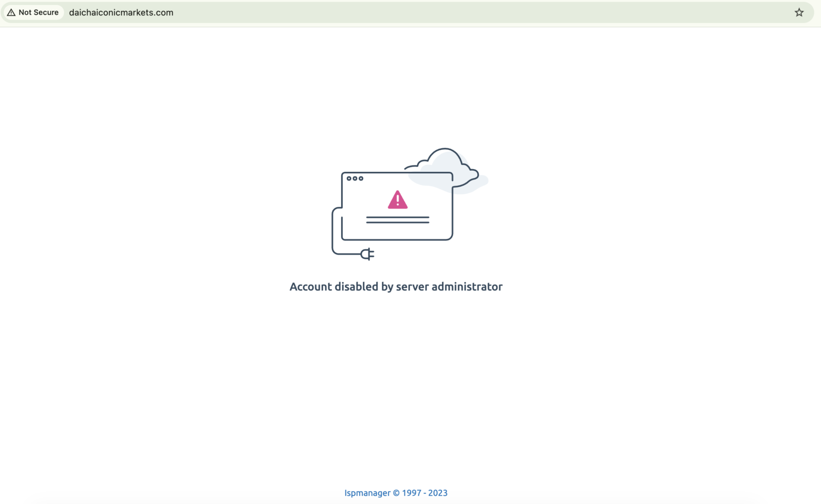Select the daichaiconicmarkets.com URL text
Screen dimensions: 821x504
click(x=121, y=12)
